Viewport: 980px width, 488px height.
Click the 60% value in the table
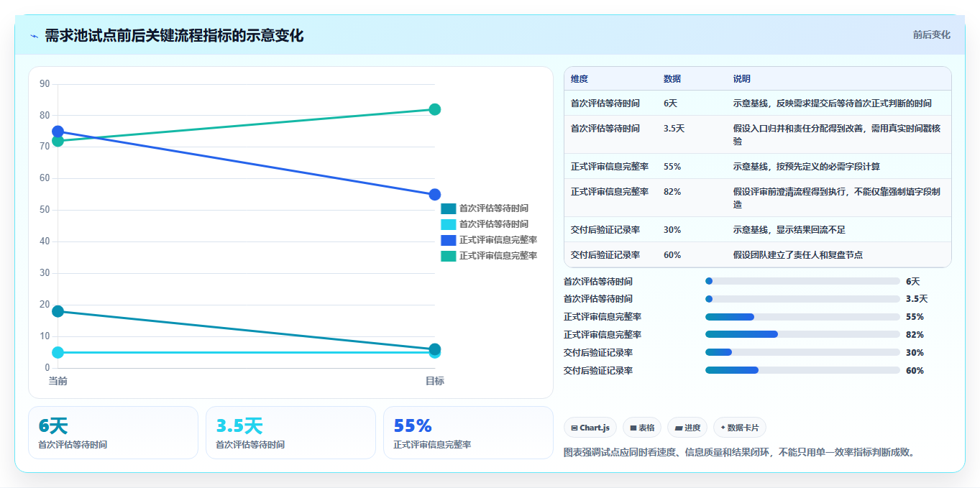(x=672, y=255)
